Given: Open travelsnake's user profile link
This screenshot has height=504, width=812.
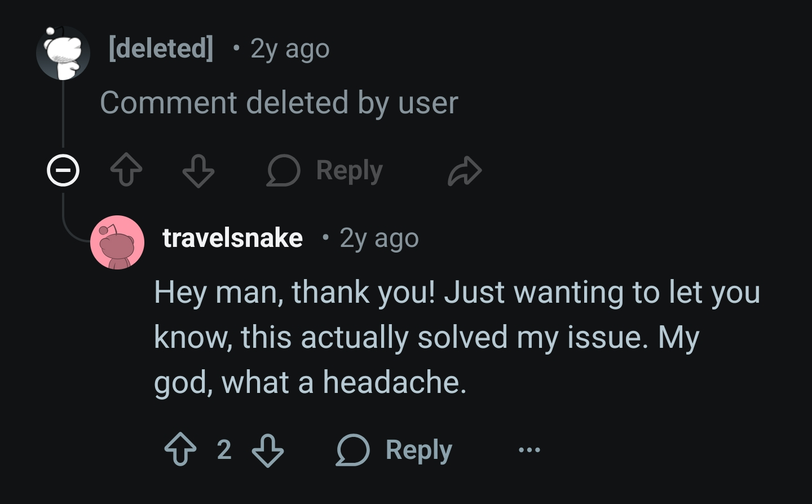Looking at the screenshot, I should (x=232, y=238).
